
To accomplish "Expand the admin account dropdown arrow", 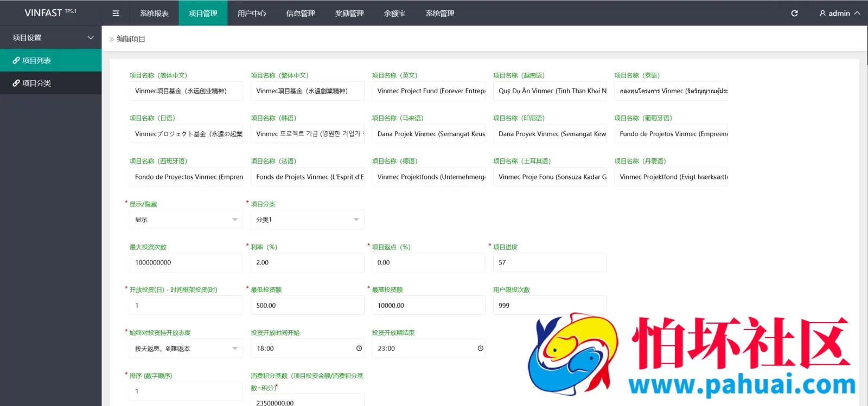I will pos(857,13).
